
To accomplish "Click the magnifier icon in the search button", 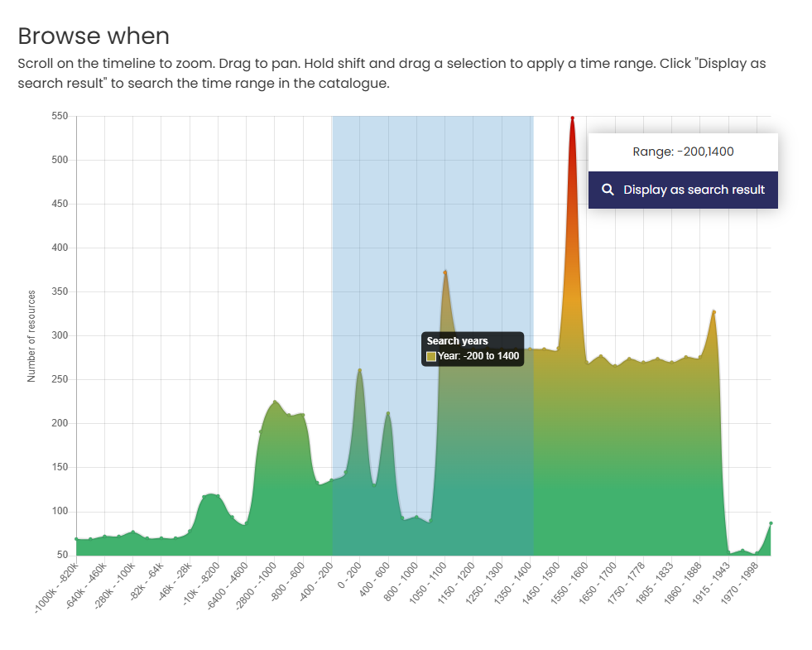I will (x=608, y=190).
